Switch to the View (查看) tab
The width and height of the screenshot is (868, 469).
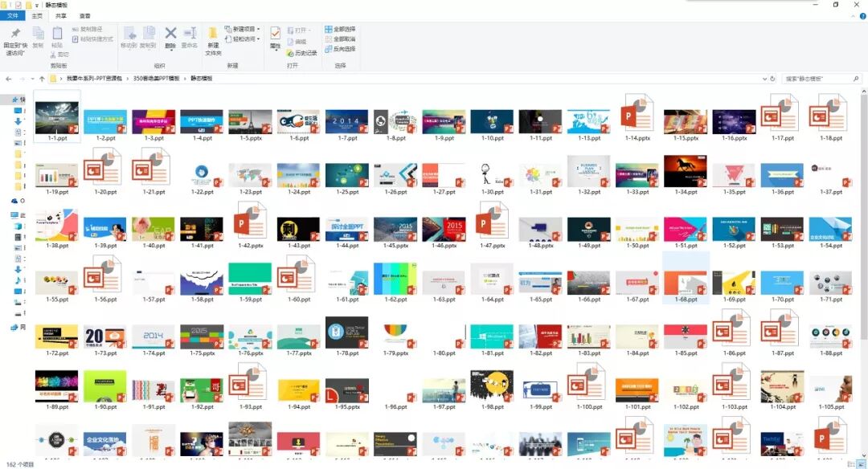point(84,16)
